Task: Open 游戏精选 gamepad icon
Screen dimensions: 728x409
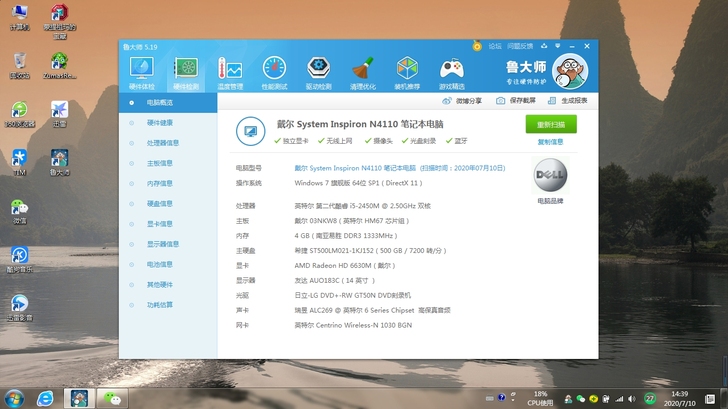Action: point(452,72)
